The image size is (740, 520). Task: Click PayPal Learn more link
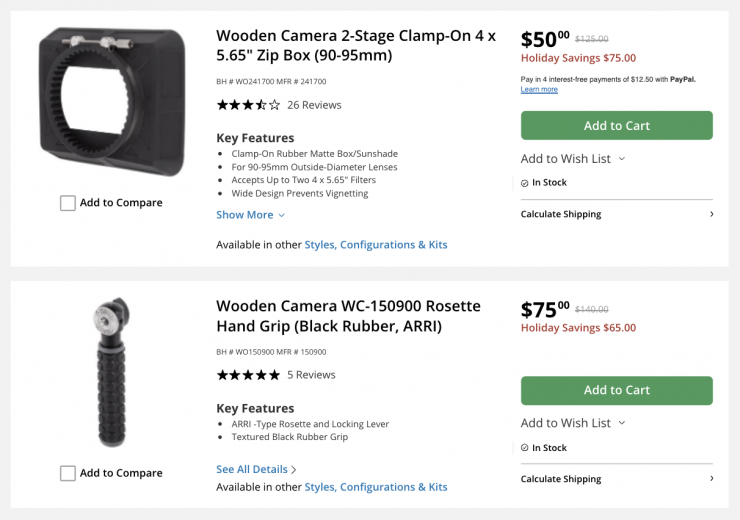point(539,90)
